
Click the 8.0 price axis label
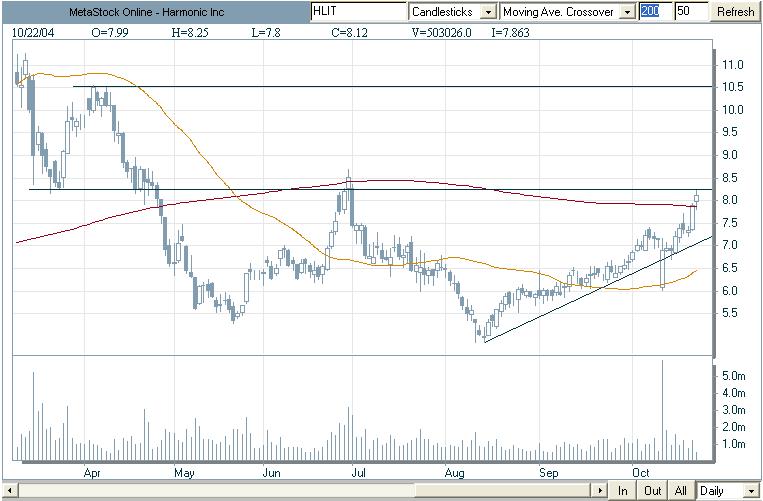click(732, 200)
